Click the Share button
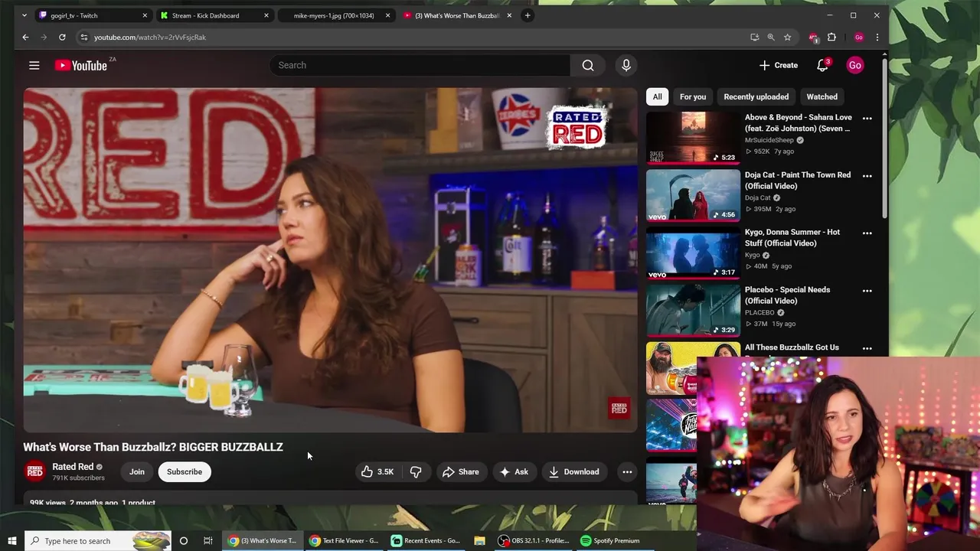 pyautogui.click(x=461, y=471)
